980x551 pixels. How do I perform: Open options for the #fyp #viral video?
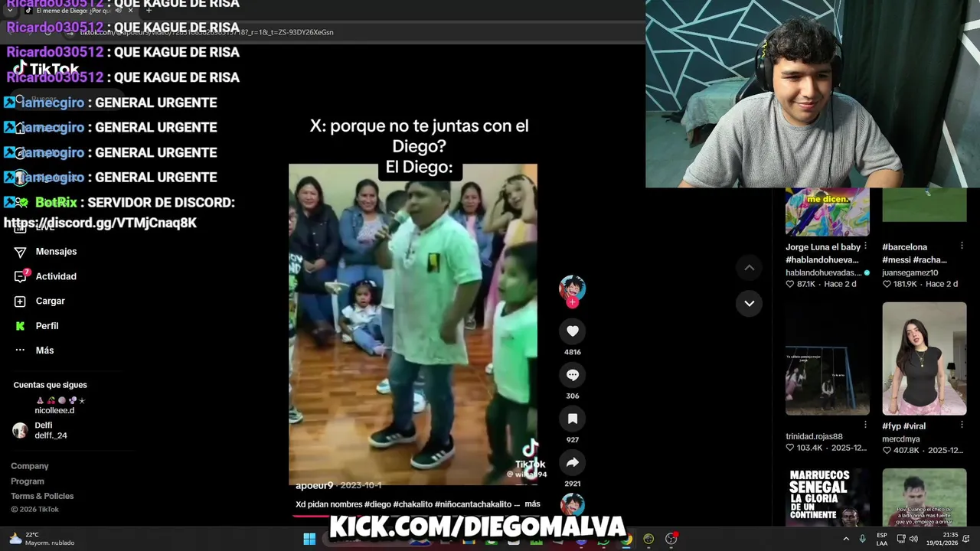tap(962, 425)
